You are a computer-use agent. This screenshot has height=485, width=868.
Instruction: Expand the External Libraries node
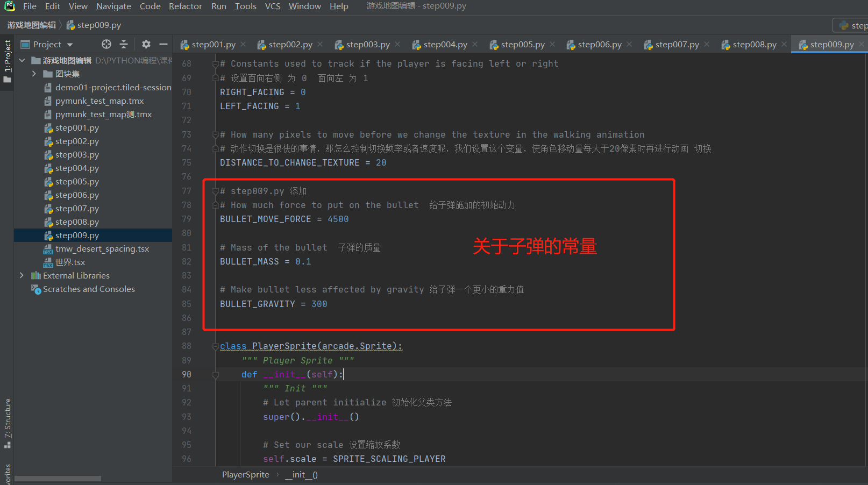22,275
